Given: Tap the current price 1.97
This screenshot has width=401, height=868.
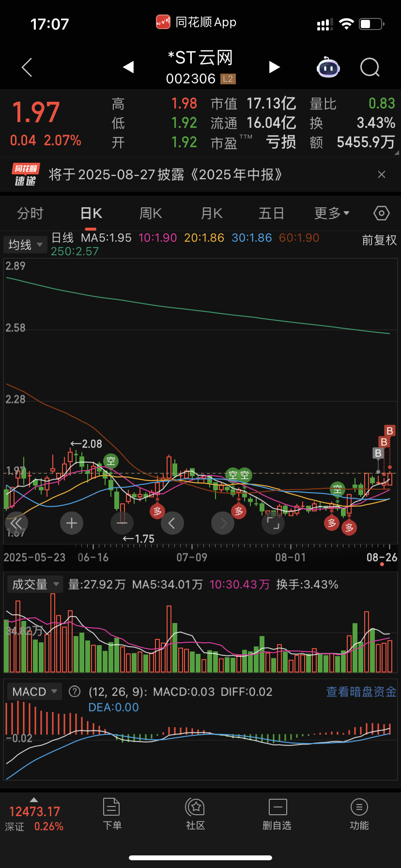Looking at the screenshot, I should pyautogui.click(x=36, y=112).
